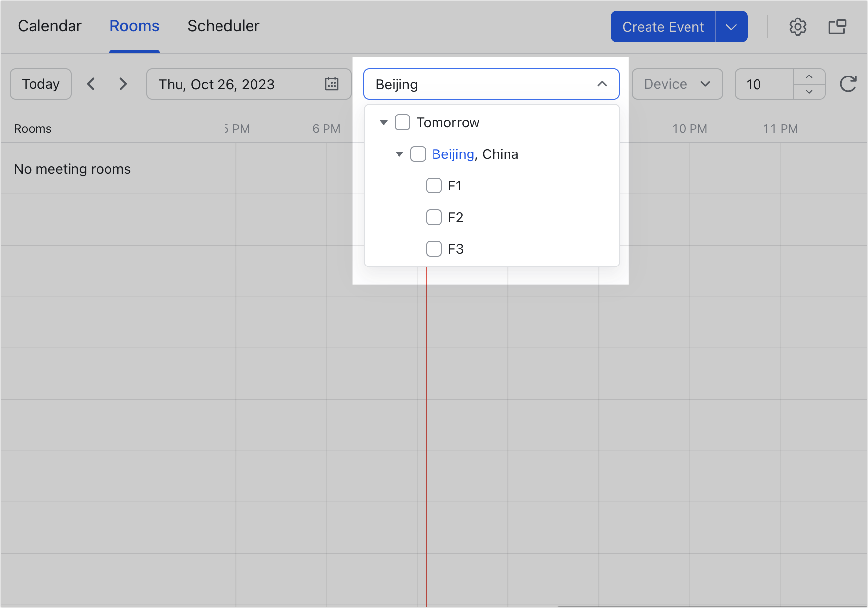Switch to the Scheduler tab

pyautogui.click(x=223, y=26)
